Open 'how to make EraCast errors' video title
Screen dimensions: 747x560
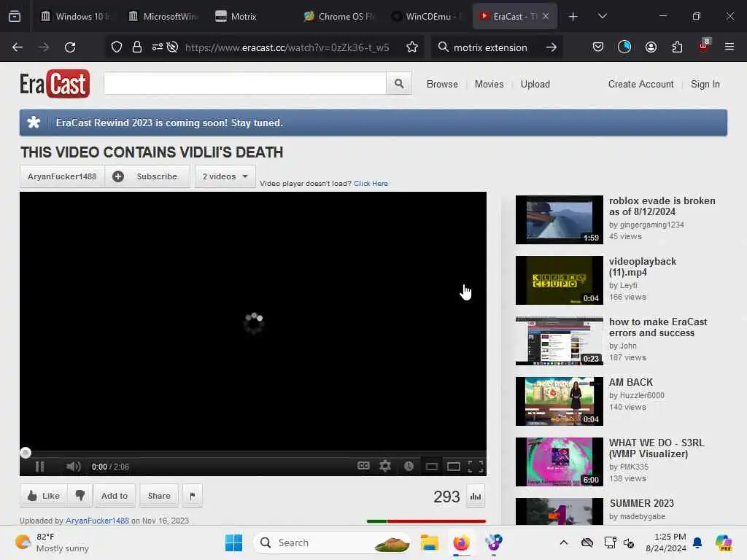(x=658, y=327)
